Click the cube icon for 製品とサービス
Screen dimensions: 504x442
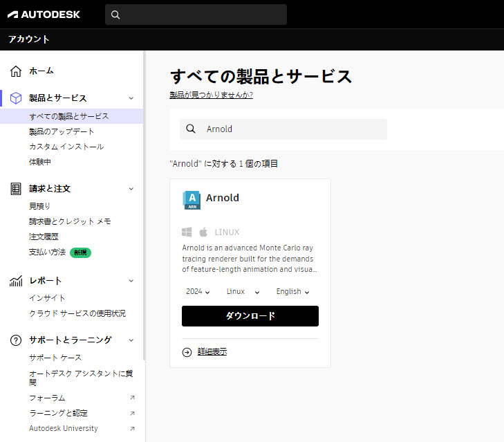pos(16,98)
